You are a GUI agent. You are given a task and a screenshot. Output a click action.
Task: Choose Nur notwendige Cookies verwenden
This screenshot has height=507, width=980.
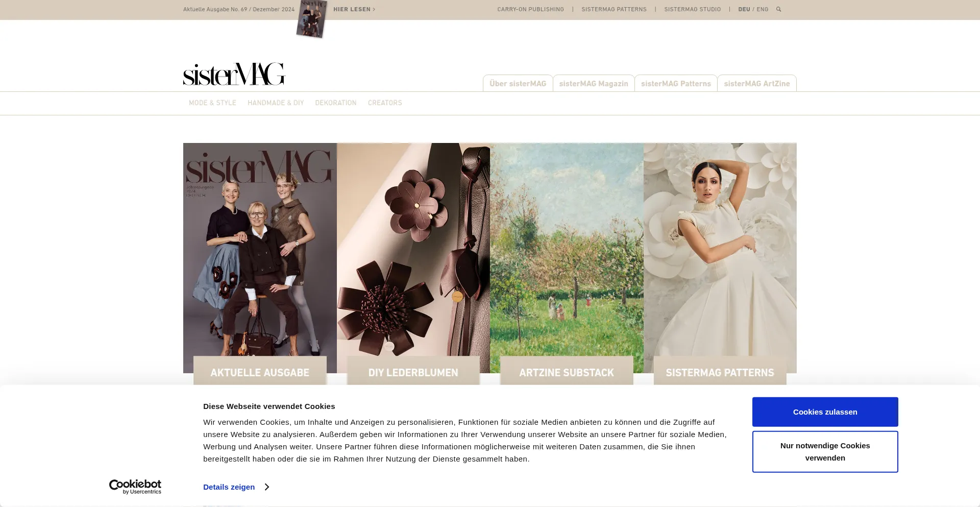pos(825,452)
